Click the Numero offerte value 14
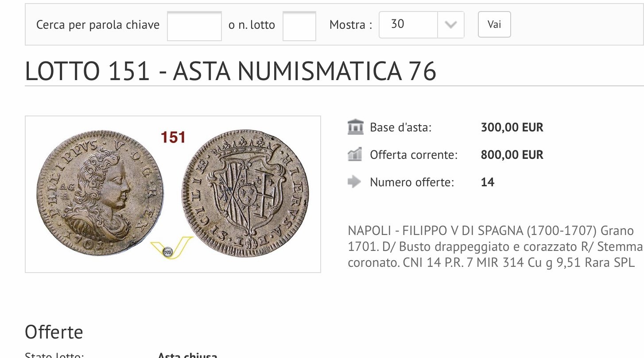The image size is (644, 358). click(x=488, y=182)
